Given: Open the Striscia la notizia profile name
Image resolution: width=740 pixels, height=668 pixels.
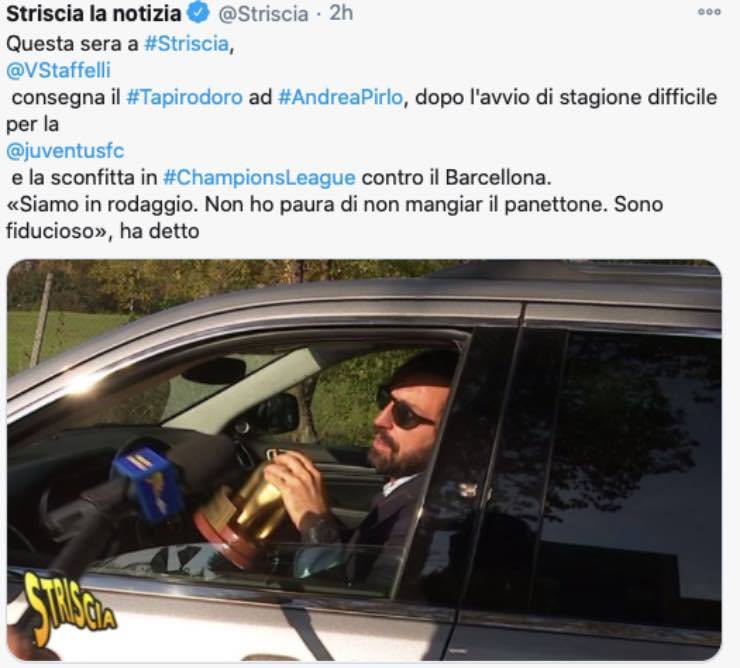Looking at the screenshot, I should [93, 13].
